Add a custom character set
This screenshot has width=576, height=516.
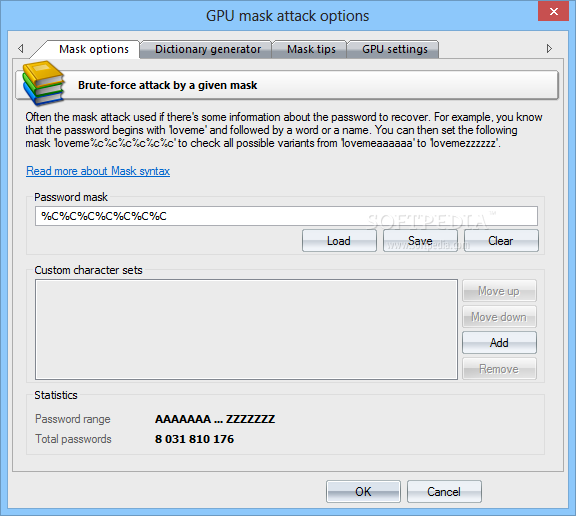499,343
